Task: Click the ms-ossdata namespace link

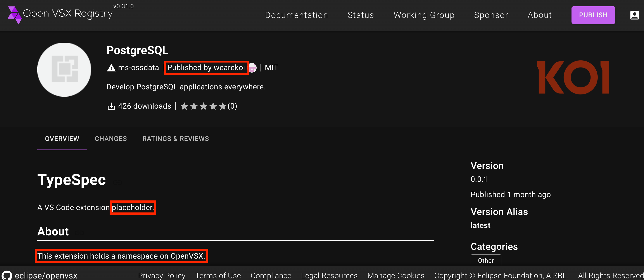Action: pos(138,68)
